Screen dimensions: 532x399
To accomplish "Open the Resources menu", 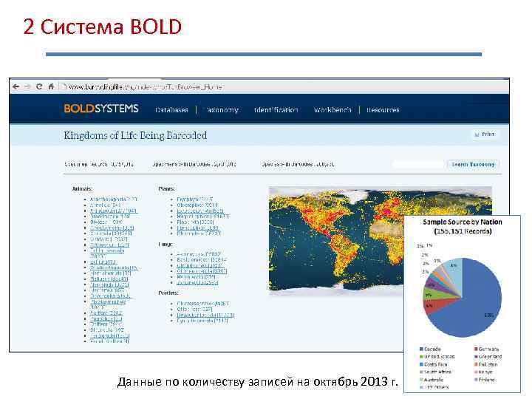I will click(383, 110).
